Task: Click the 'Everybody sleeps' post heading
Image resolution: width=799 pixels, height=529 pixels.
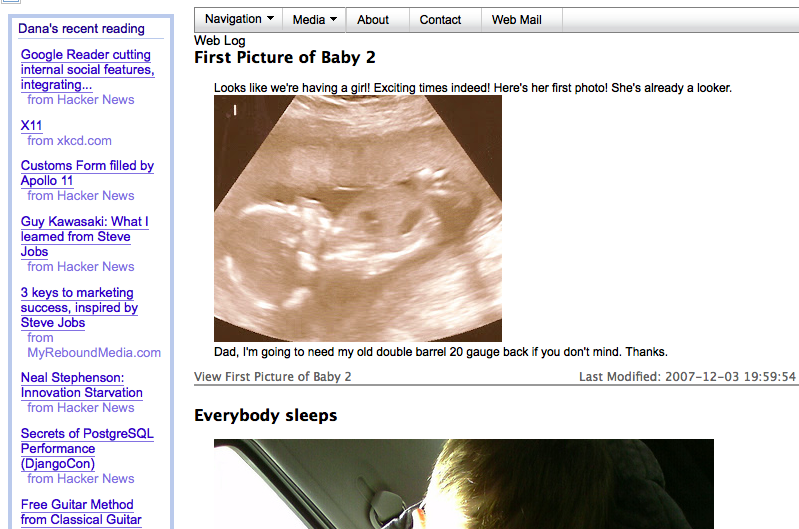Action: click(265, 415)
